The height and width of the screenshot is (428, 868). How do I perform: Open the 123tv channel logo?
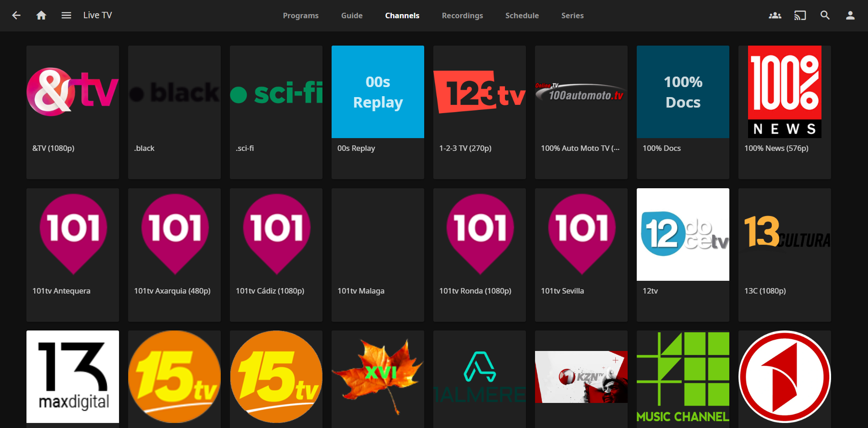[x=479, y=92]
